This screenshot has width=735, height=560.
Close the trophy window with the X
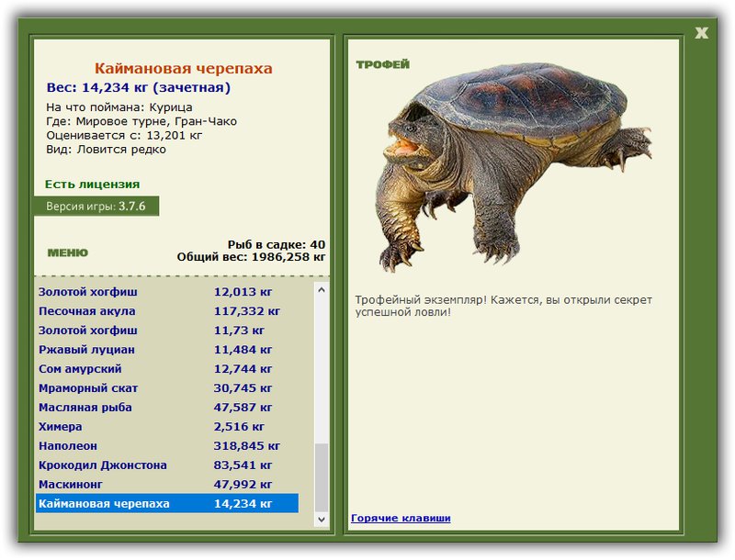[701, 33]
